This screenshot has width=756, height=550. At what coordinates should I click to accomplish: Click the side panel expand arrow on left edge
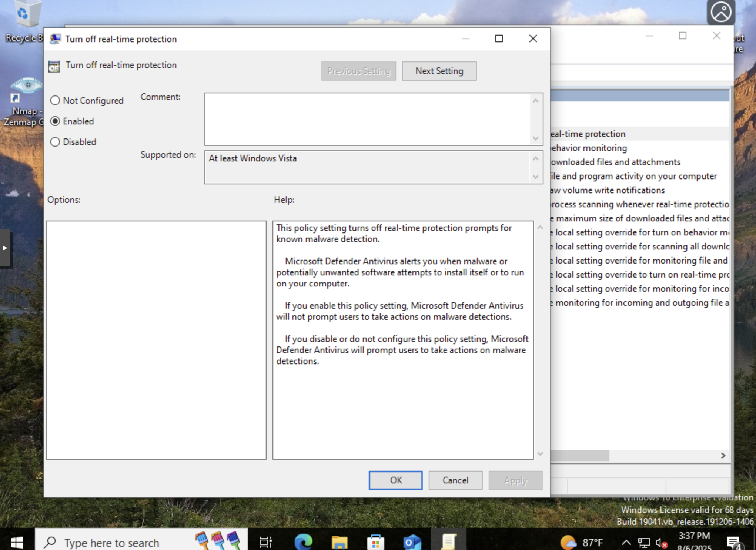click(x=5, y=248)
